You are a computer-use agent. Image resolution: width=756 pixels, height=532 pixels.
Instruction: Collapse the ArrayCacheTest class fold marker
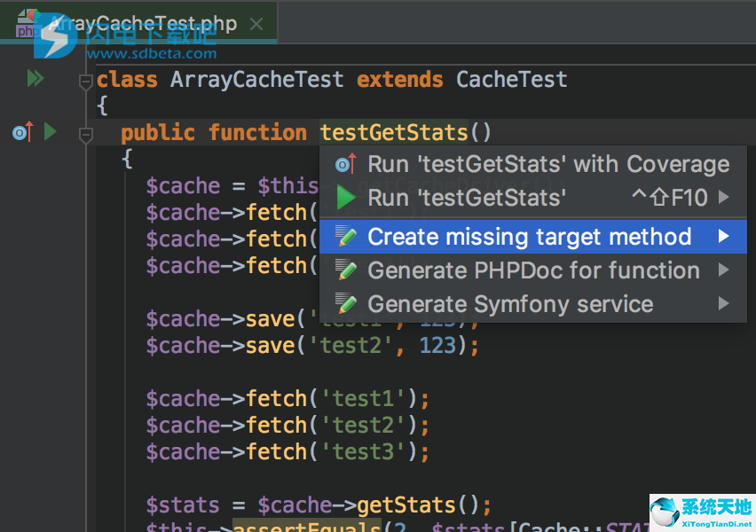85,82
